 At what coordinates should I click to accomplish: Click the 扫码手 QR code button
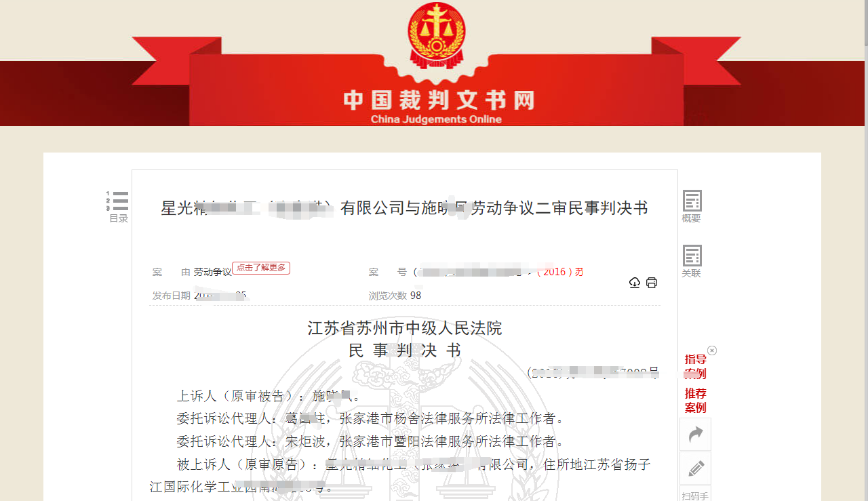click(695, 494)
